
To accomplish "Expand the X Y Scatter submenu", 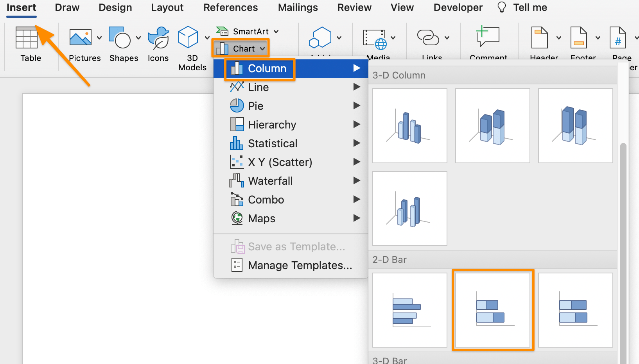I will coord(280,162).
